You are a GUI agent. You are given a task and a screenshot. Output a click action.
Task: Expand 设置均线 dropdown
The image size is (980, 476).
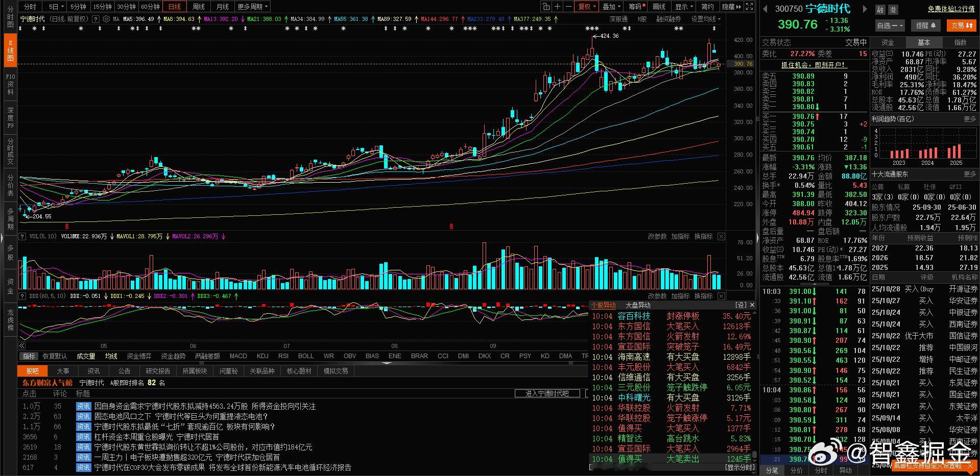coord(706,19)
